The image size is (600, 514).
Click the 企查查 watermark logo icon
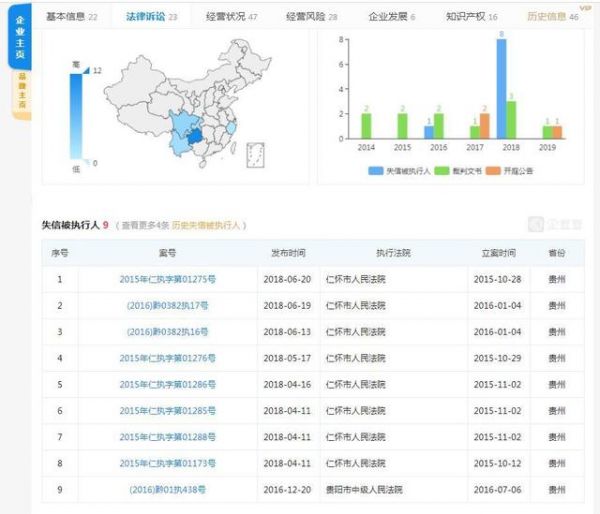coord(536,225)
